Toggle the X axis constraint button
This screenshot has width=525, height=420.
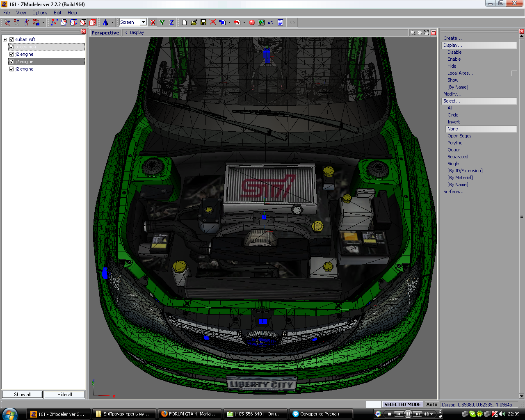point(153,23)
